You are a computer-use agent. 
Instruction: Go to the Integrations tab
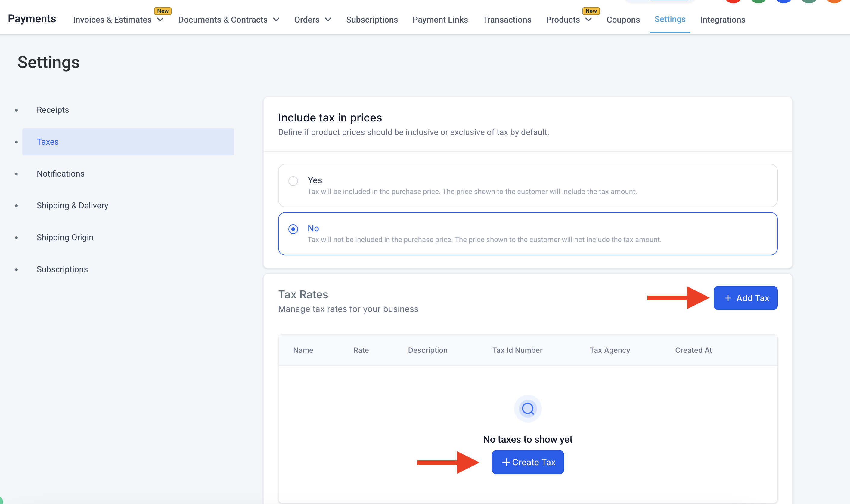[723, 20]
